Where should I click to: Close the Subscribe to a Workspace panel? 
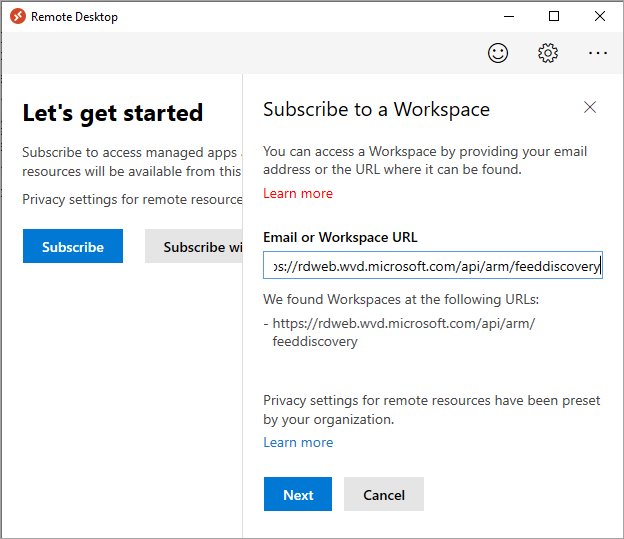coord(590,107)
